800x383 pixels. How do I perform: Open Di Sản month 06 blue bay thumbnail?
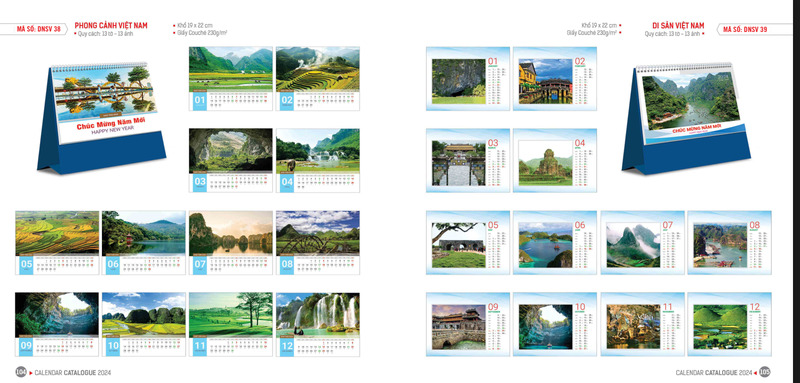(555, 243)
